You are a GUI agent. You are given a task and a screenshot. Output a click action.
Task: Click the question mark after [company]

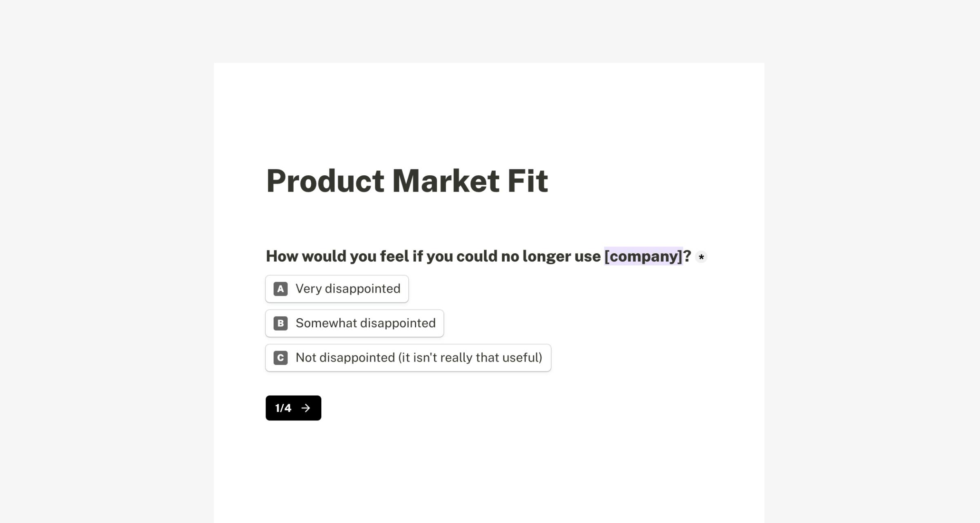click(x=687, y=256)
